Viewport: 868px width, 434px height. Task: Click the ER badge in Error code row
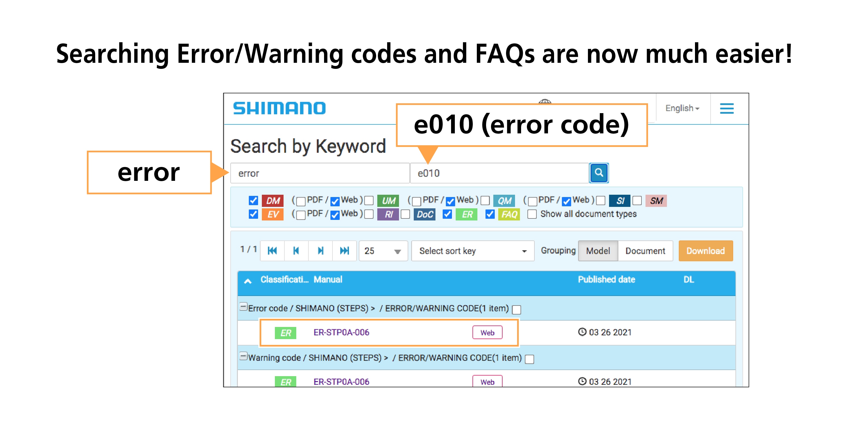[x=285, y=333]
